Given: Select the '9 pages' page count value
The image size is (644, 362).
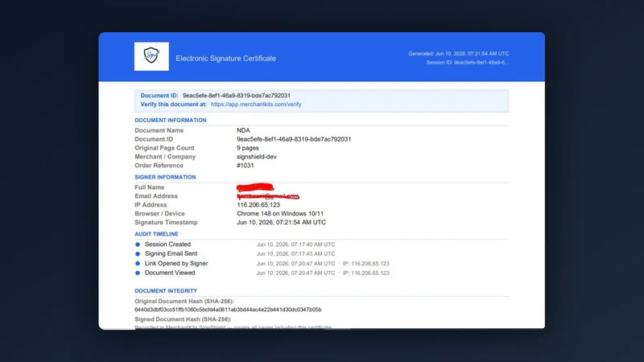Looking at the screenshot, I should point(248,148).
